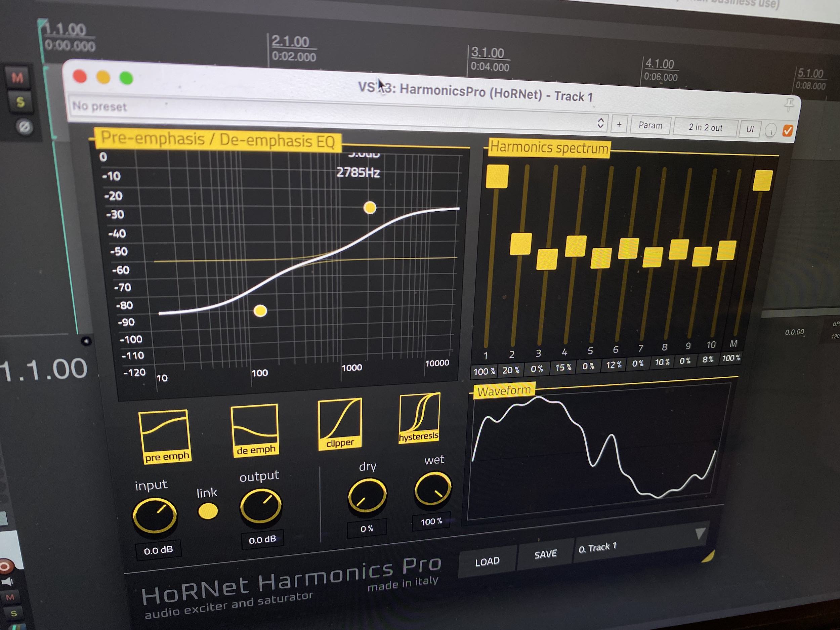Click the harmonic 8 slider handle
This screenshot has width=840, height=630.
point(679,250)
